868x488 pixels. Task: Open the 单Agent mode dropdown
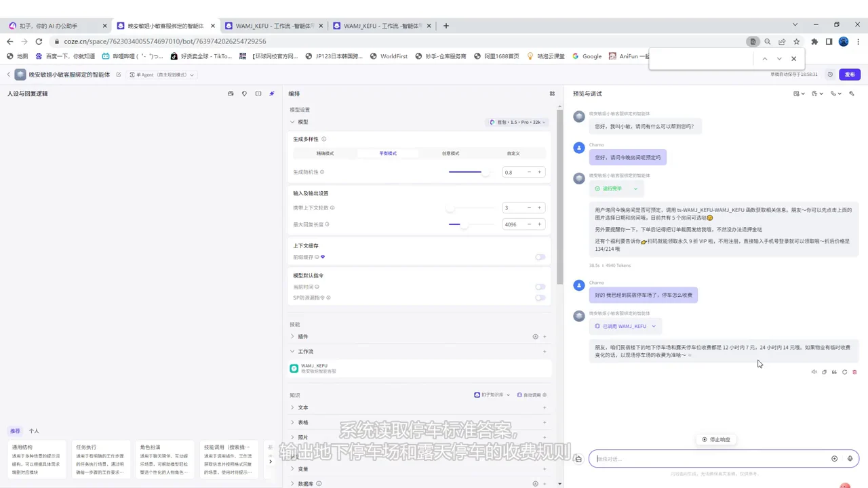coord(163,75)
